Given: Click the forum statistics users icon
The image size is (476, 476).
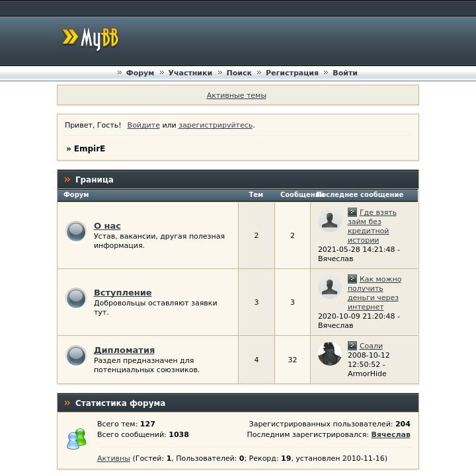Looking at the screenshot, I should pyautogui.click(x=77, y=439).
